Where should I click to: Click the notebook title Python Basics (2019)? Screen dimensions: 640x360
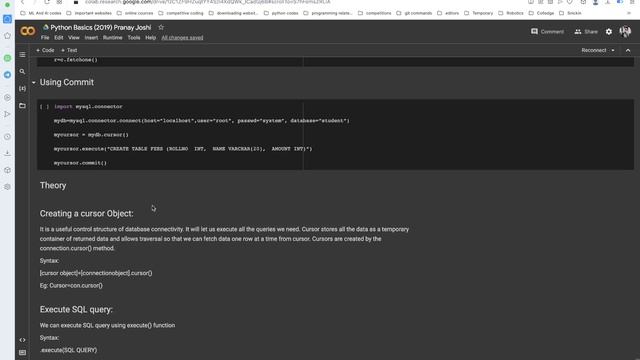(x=100, y=27)
